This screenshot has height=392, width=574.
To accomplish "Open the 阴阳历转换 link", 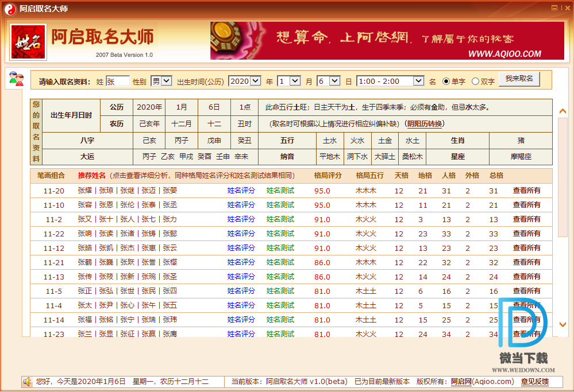I will point(425,123).
